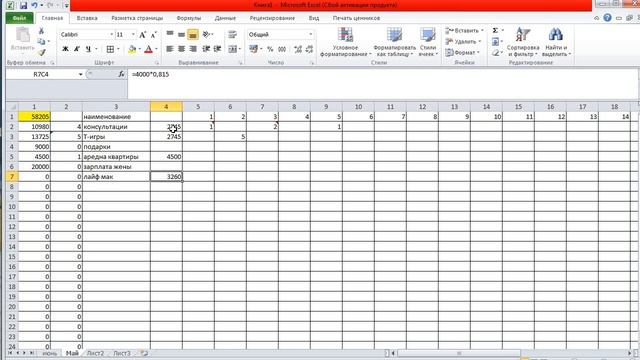Screen dimensions: 640x360
Task: Switch to the Формулы tab
Action: click(x=189, y=18)
